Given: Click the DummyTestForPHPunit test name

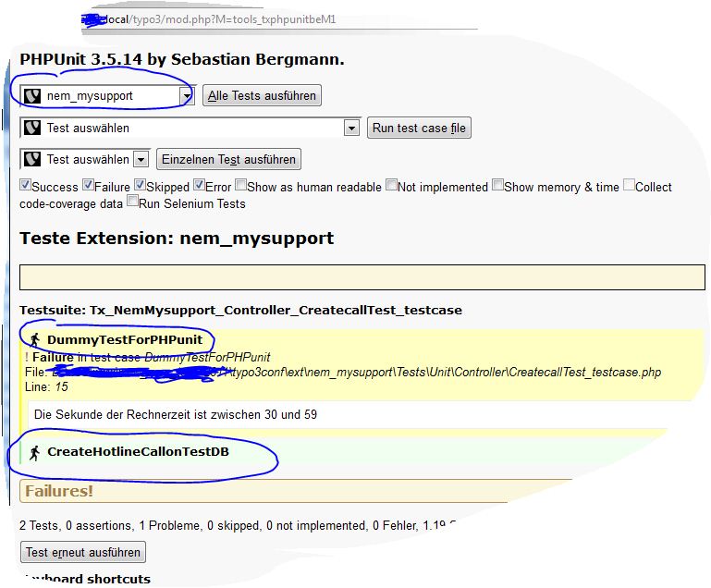Looking at the screenshot, I should pos(125,339).
